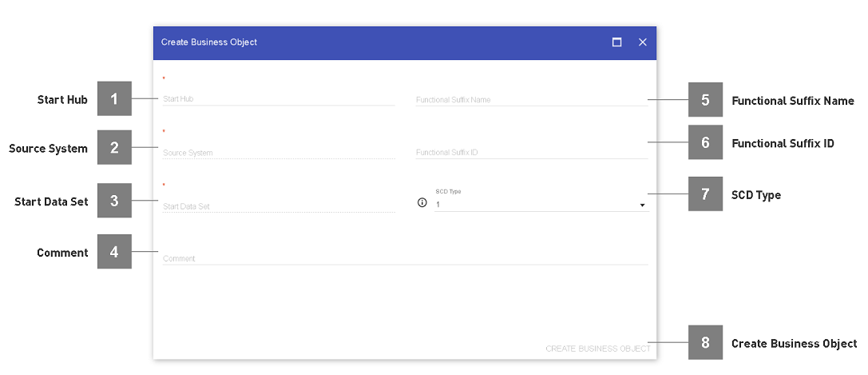
Task: Focus the Start Hub input field
Action: click(x=278, y=99)
